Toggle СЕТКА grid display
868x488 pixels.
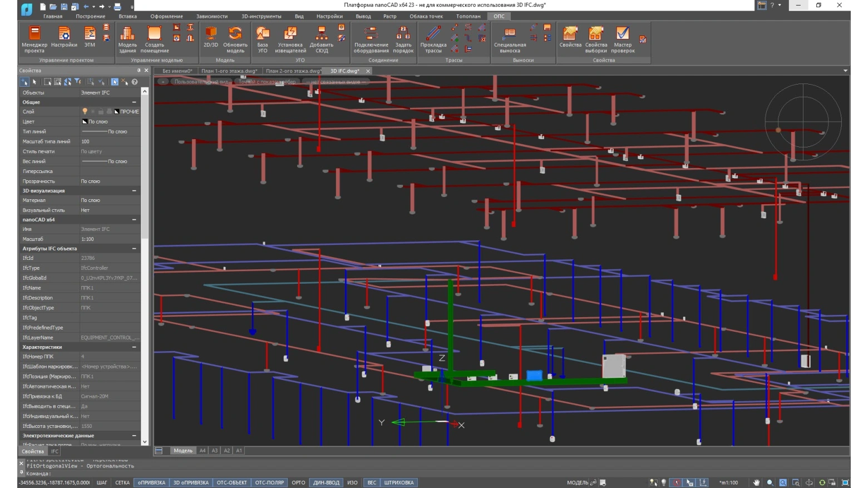(122, 482)
